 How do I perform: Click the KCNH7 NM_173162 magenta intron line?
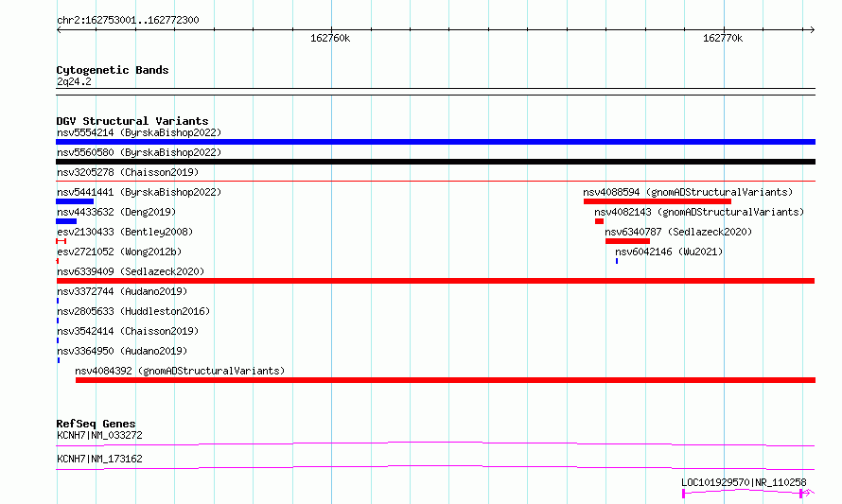435,467
